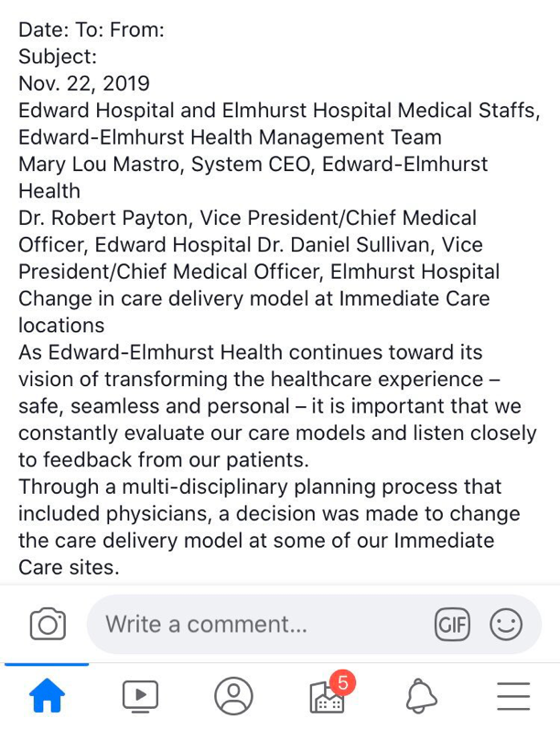Open the GIF picker
The height and width of the screenshot is (729, 560).
[452, 625]
